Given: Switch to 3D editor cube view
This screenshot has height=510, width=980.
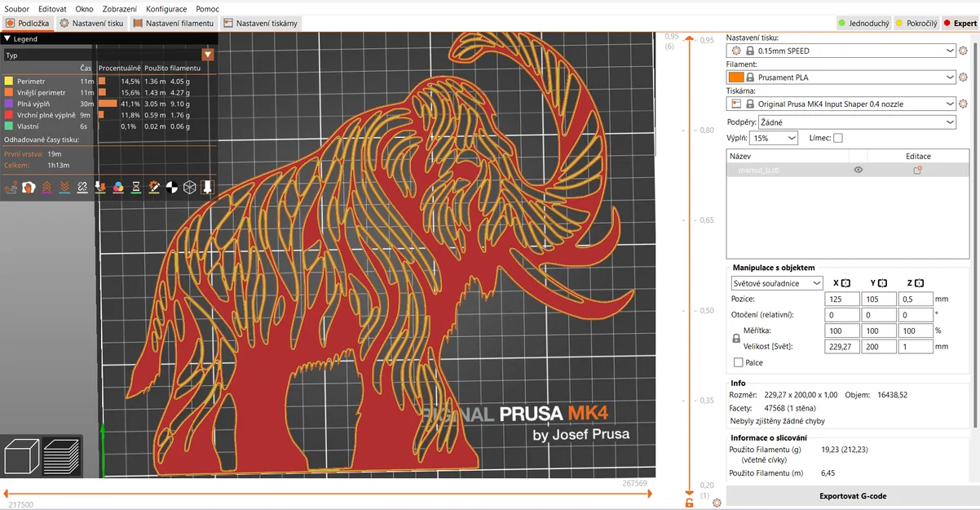Looking at the screenshot, I should pos(20,456).
